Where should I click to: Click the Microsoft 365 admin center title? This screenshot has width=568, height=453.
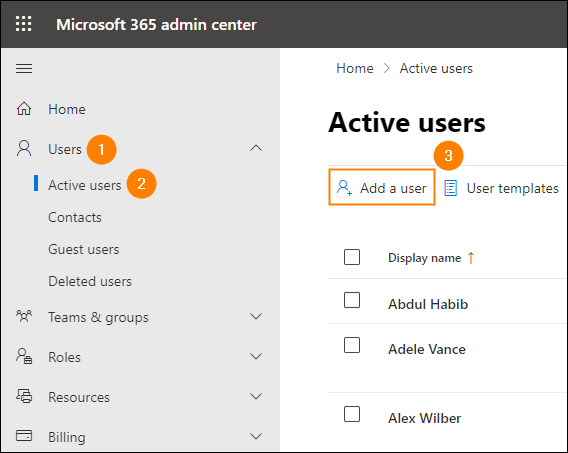tap(156, 25)
